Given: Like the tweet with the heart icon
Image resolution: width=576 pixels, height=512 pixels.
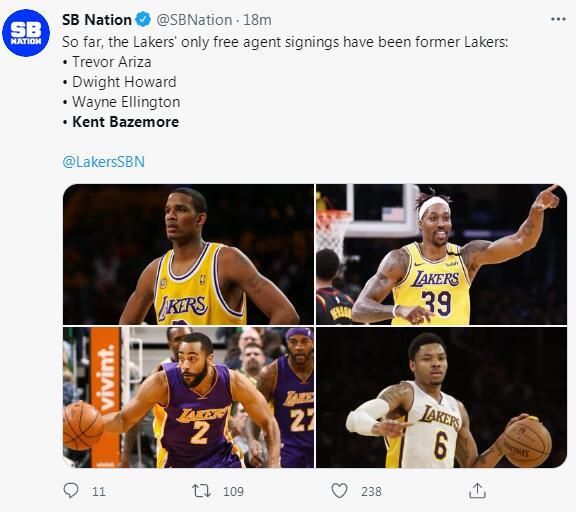Looking at the screenshot, I should (x=339, y=491).
